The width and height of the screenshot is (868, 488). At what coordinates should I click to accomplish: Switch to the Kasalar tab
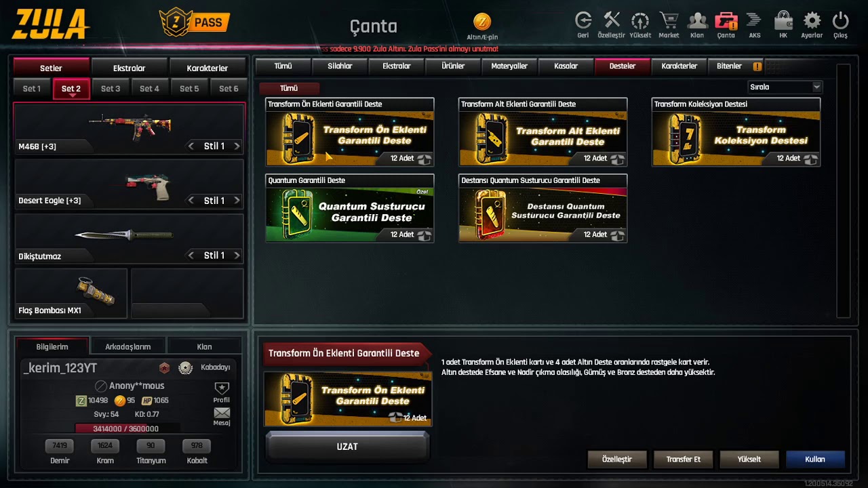click(x=566, y=66)
